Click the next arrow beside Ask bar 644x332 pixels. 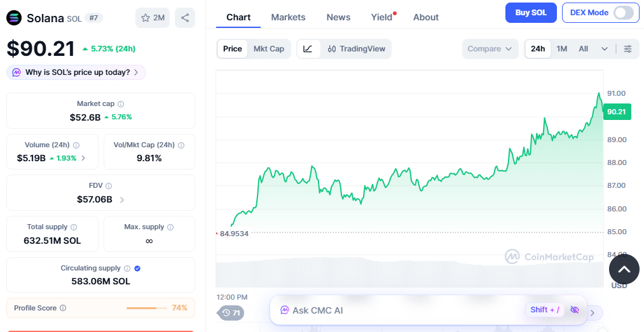[593, 313]
